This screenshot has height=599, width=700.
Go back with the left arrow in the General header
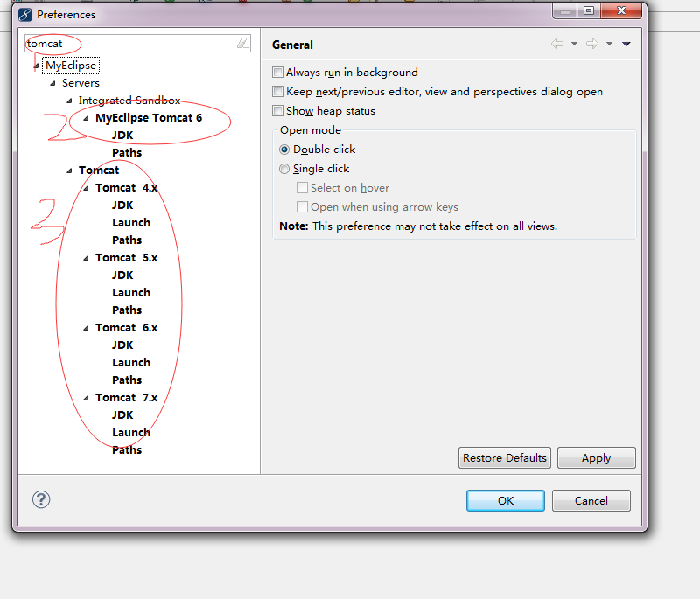click(x=557, y=44)
